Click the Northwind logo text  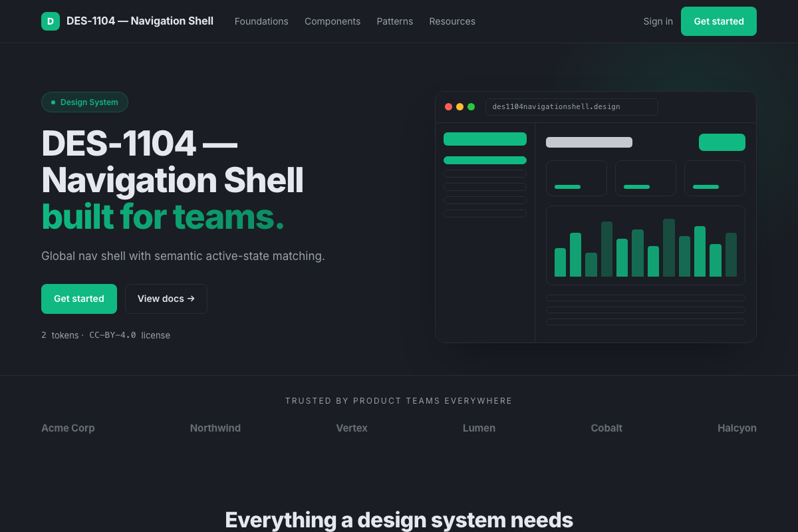(x=215, y=428)
